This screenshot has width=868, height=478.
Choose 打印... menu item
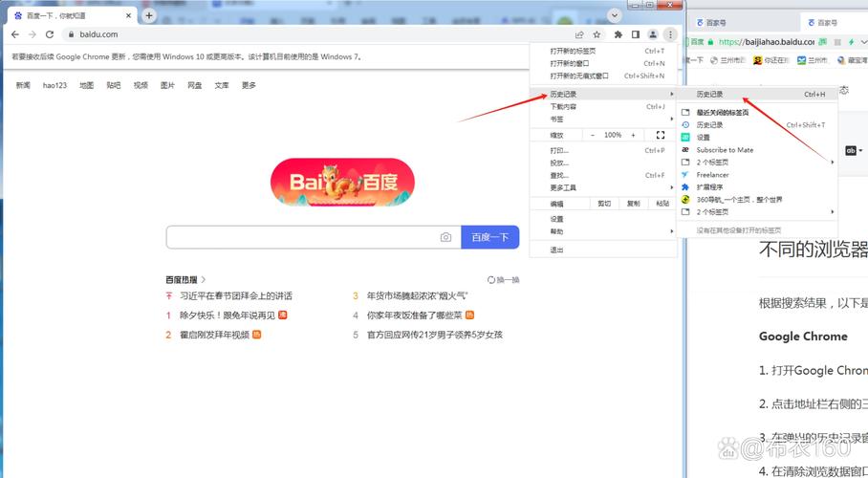603,150
